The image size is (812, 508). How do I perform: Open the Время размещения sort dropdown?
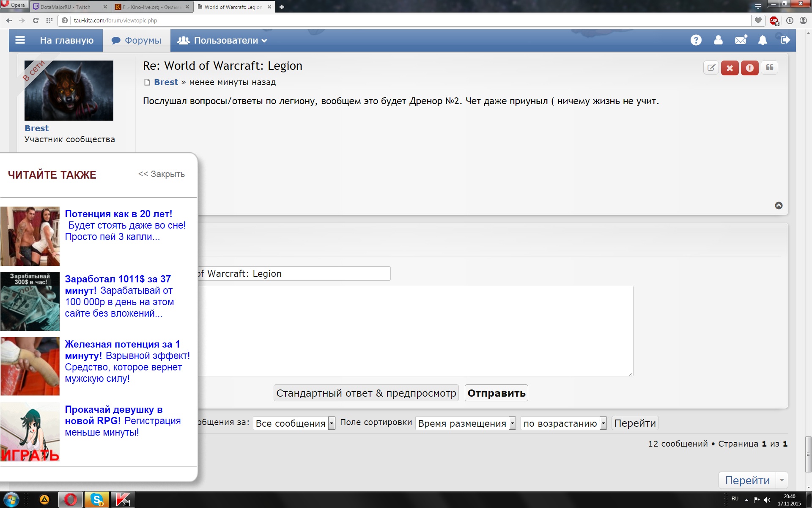[466, 423]
